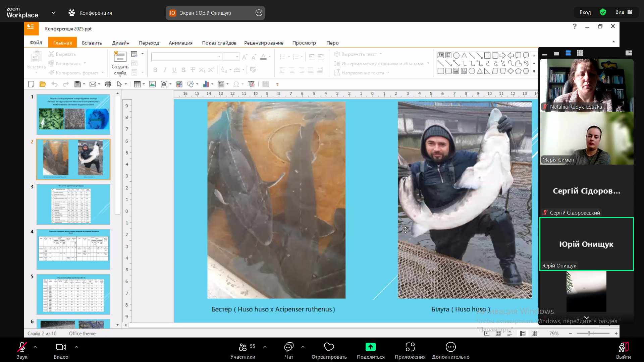Unmute microphone with Звук button
The height and width of the screenshot is (362, 644).
[22, 350]
